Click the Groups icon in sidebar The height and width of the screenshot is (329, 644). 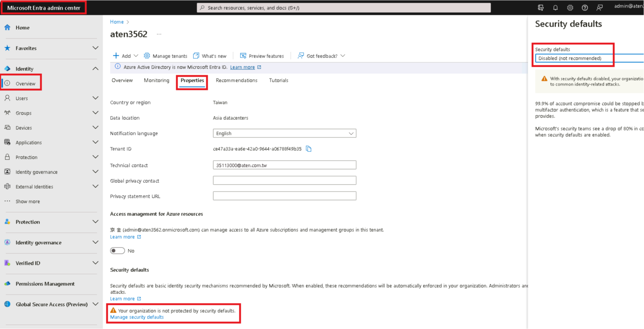tap(7, 113)
